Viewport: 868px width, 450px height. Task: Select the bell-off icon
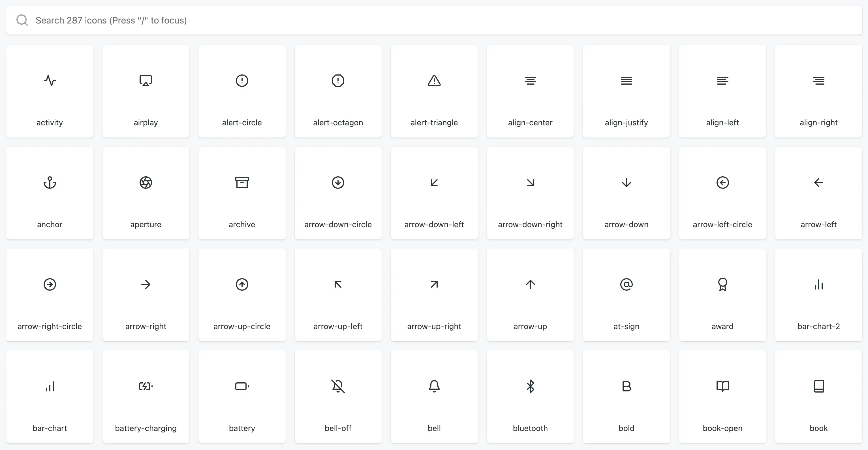338,387
